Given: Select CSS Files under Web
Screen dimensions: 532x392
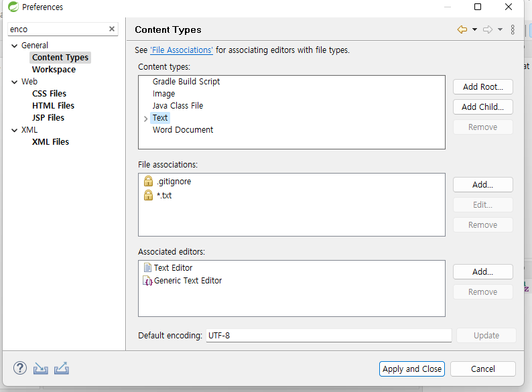Looking at the screenshot, I should (49, 94).
